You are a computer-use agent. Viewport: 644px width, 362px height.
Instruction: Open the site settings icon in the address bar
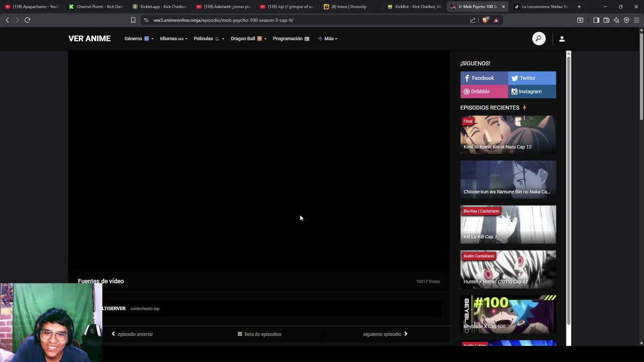coord(146,20)
